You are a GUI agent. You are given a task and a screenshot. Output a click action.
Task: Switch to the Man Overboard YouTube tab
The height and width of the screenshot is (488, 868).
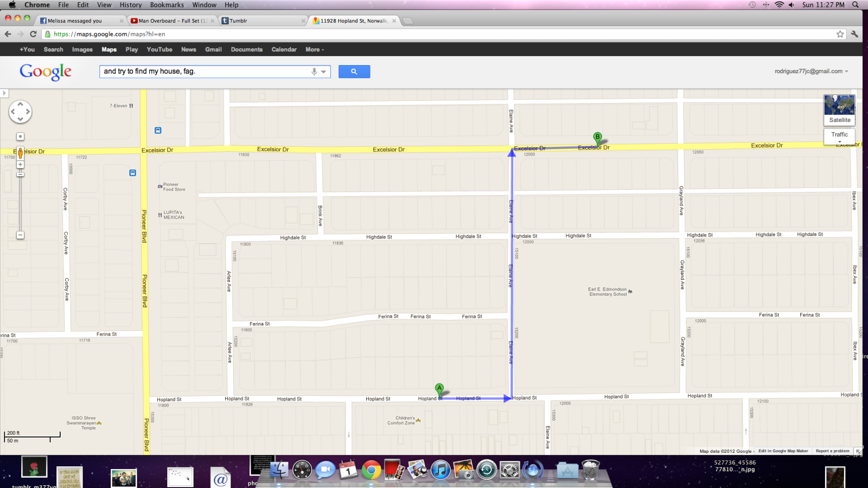coord(173,21)
